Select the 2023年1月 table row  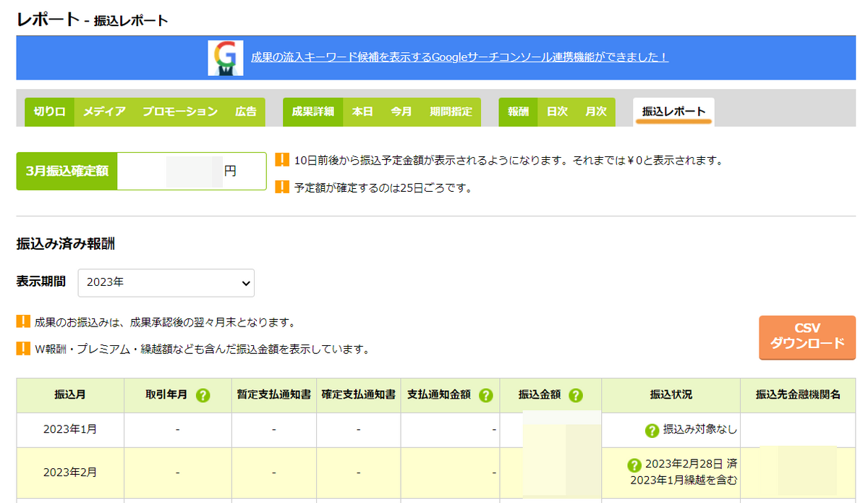(x=69, y=429)
